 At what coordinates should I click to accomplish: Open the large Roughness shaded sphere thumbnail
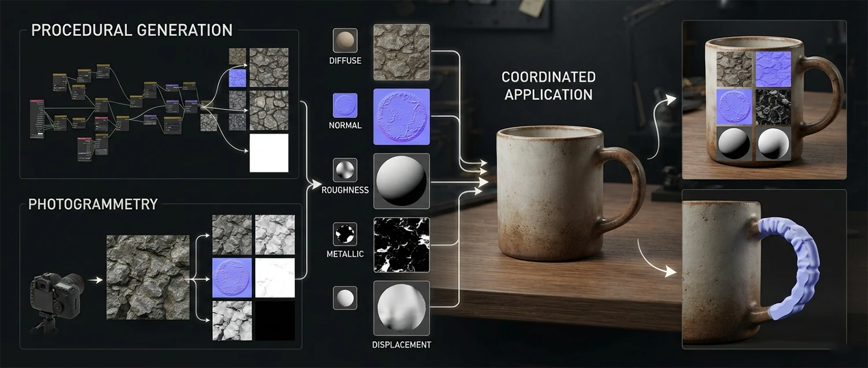point(402,181)
